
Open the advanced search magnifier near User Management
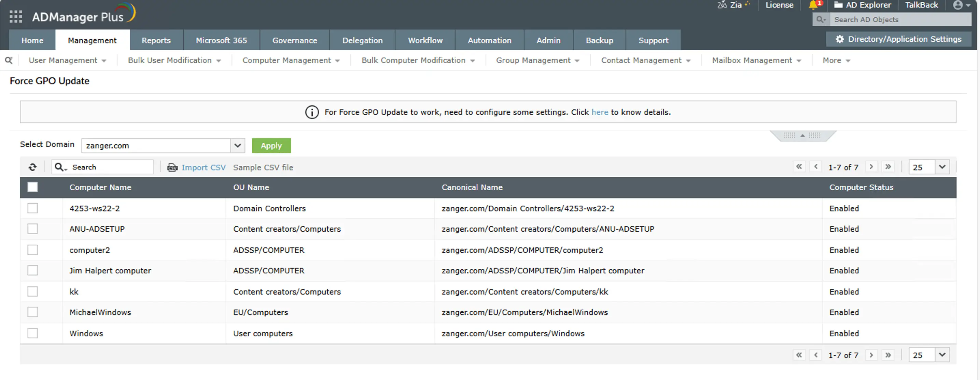(9, 60)
